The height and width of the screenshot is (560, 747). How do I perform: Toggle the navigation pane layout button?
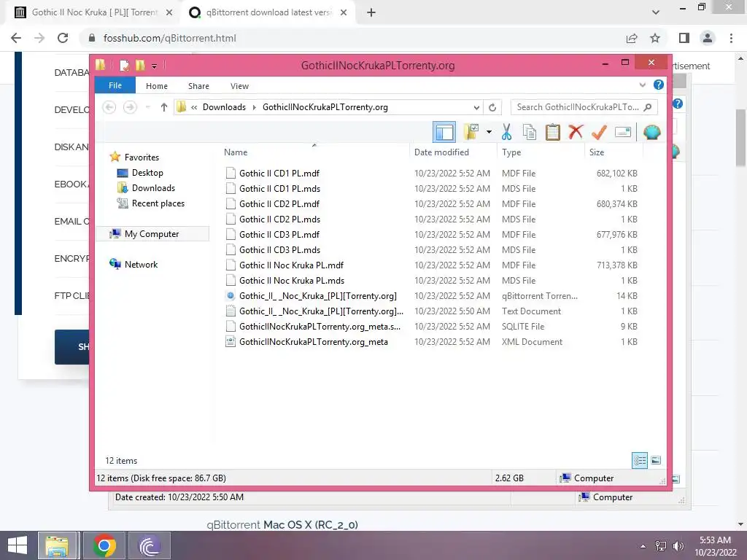(444, 133)
